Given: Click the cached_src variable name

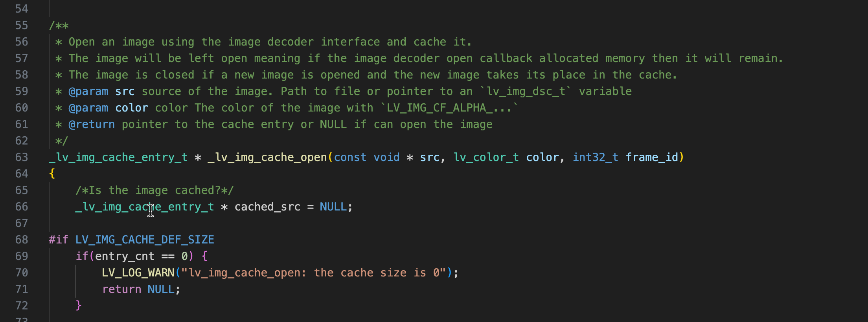Looking at the screenshot, I should (x=267, y=207).
